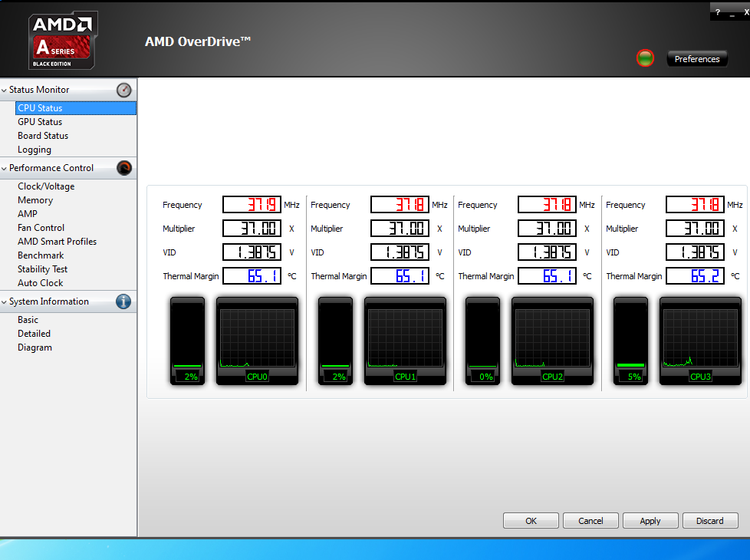Open Fan Control
The width and height of the screenshot is (750, 560).
[x=41, y=228]
